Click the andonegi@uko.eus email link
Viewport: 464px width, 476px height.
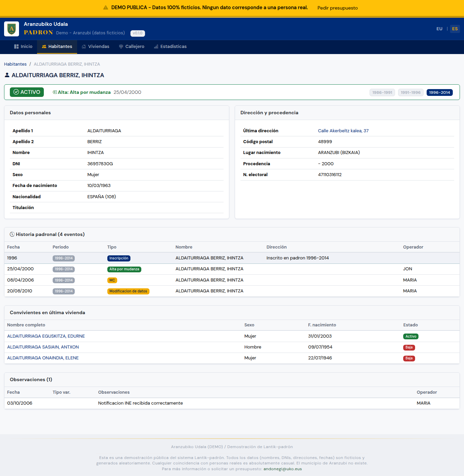283,469
